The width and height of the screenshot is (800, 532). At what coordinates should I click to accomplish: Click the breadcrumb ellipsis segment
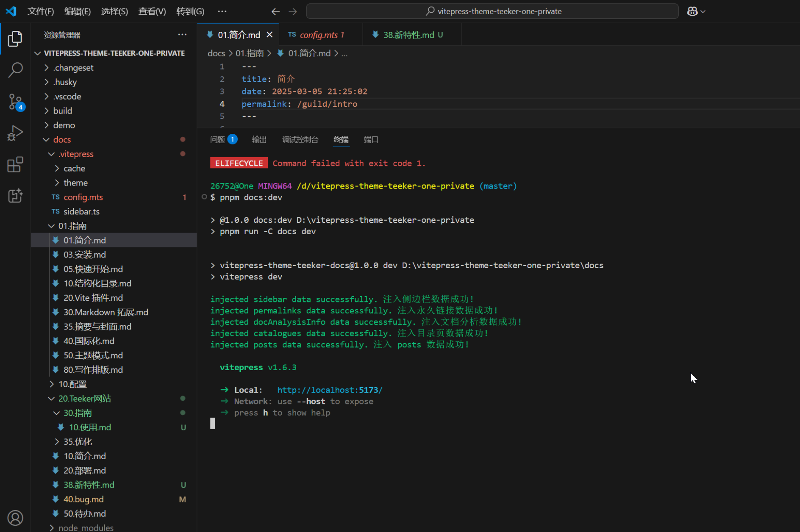tap(344, 53)
